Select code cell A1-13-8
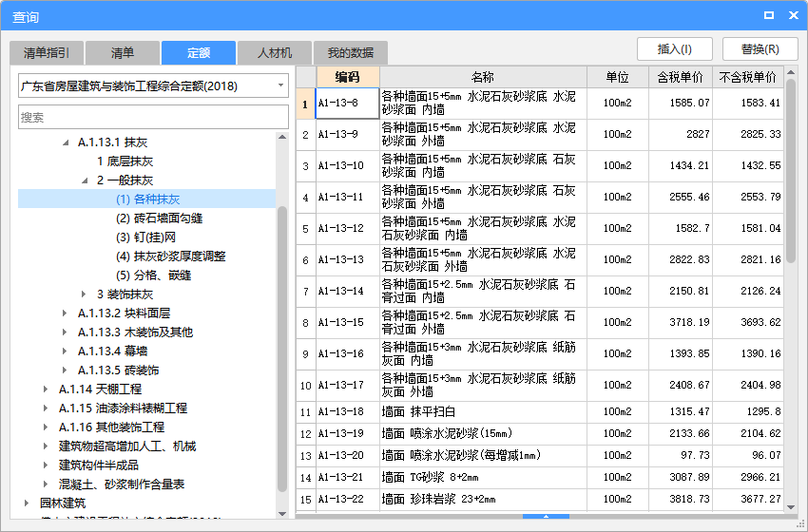Viewport: 808px width, 532px height. pyautogui.click(x=347, y=103)
